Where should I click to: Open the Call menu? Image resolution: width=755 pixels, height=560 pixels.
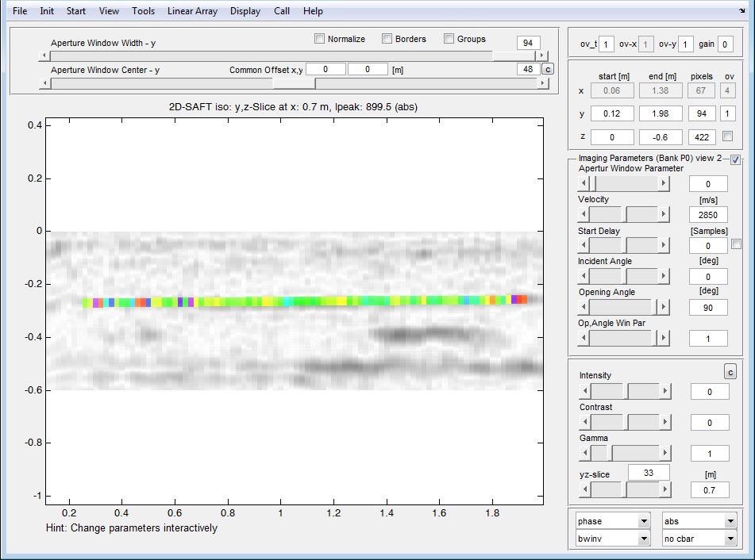coord(282,11)
